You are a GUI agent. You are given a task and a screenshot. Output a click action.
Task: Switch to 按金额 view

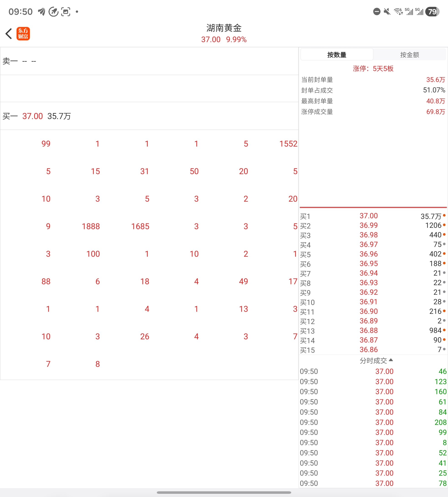409,55
